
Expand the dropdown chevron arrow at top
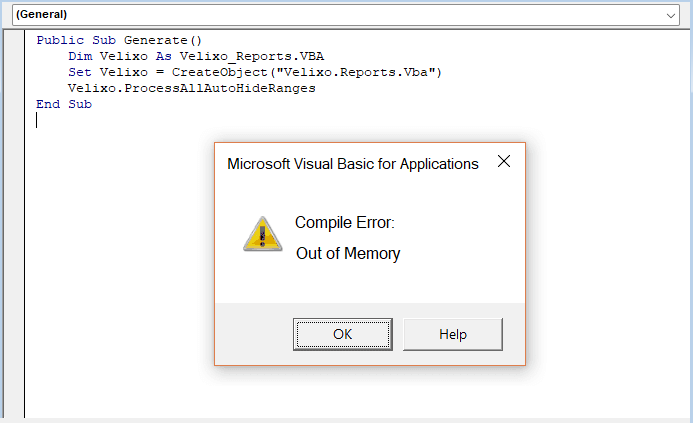click(670, 15)
